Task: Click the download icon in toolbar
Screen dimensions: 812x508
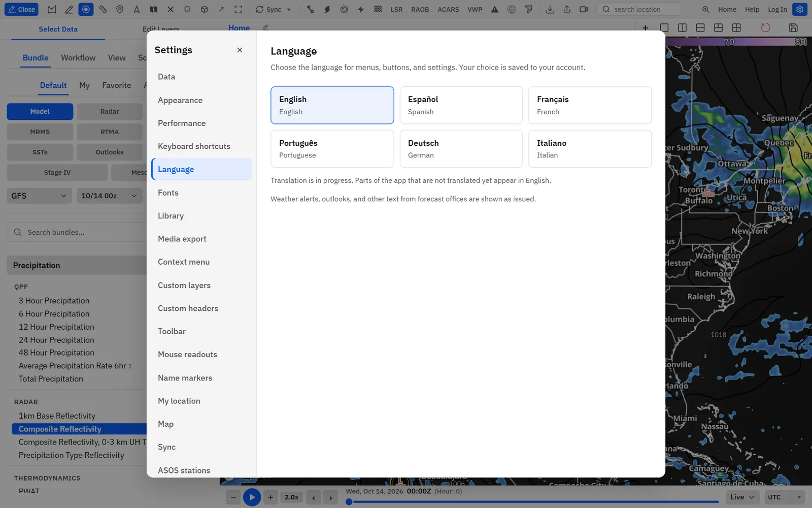Action: [550, 9]
